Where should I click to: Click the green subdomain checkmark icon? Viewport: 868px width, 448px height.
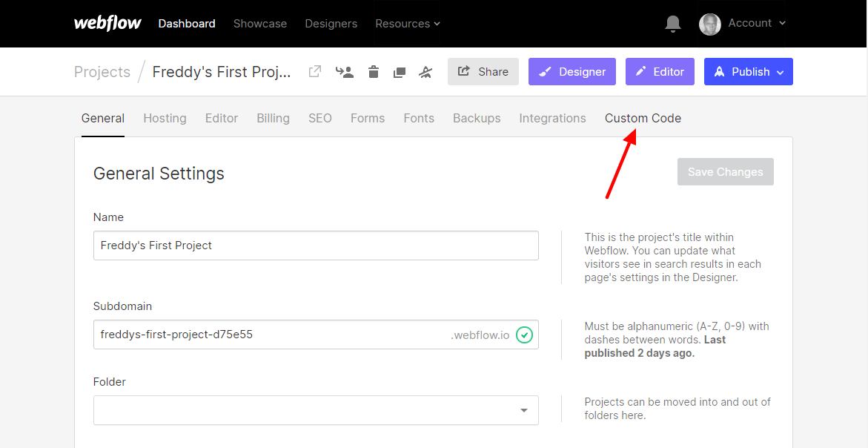click(524, 335)
